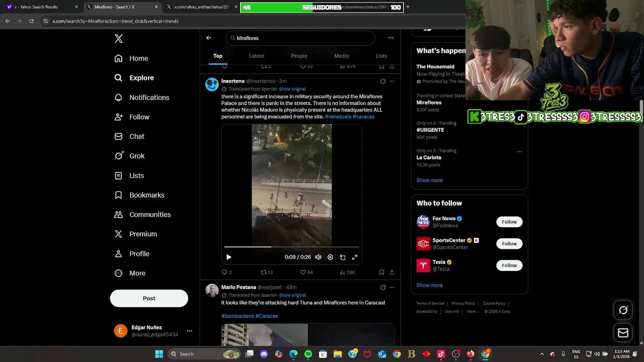Open the Windows Start menu
The width and height of the screenshot is (644, 362).
[159, 354]
